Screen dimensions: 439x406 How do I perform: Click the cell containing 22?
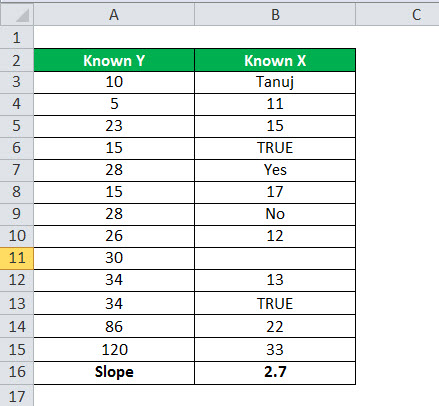tap(275, 326)
